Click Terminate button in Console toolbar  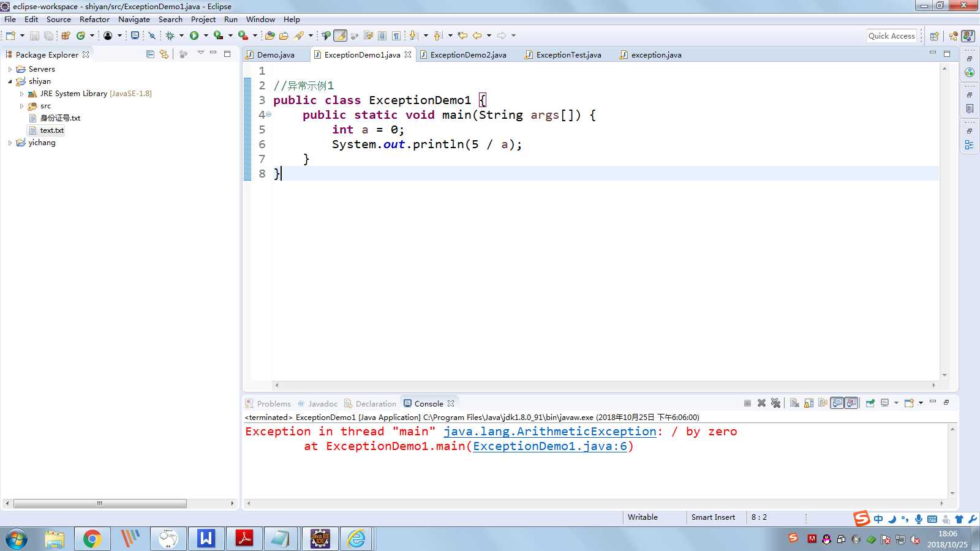coord(747,403)
